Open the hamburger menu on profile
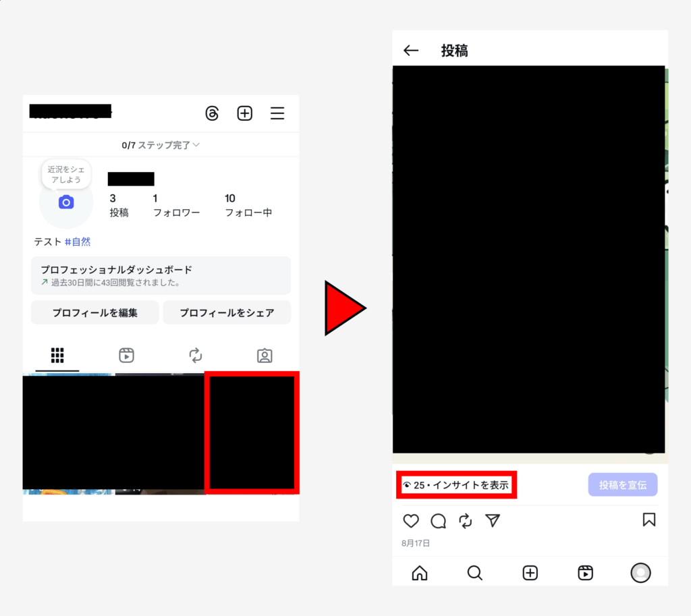Screen dimensions: 691x616 [277, 113]
